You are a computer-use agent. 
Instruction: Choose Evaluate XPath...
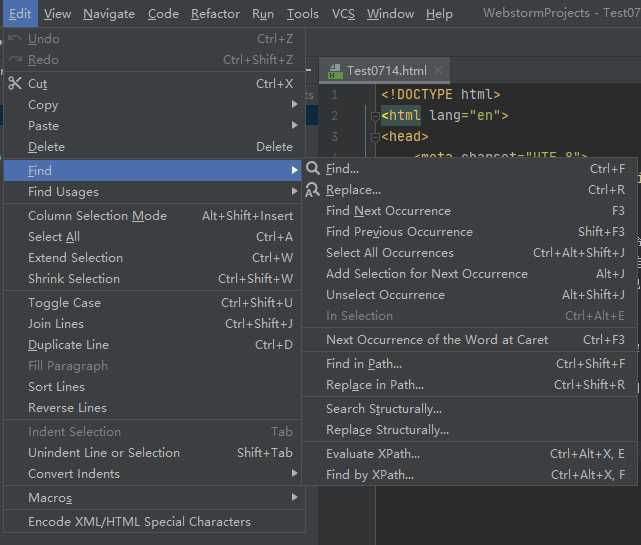pyautogui.click(x=470, y=453)
